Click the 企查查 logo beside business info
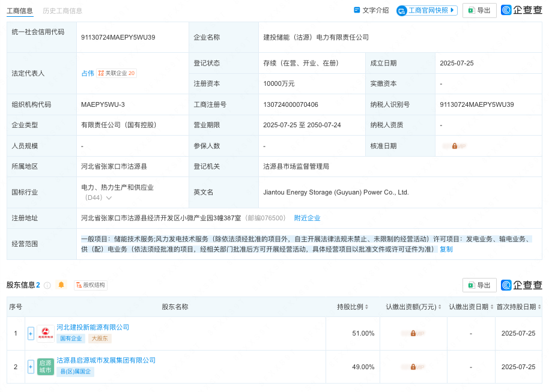The width and height of the screenshot is (549, 392). tap(522, 10)
